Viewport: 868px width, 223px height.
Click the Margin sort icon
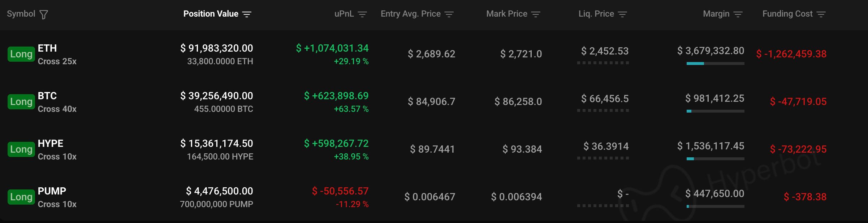[738, 14]
